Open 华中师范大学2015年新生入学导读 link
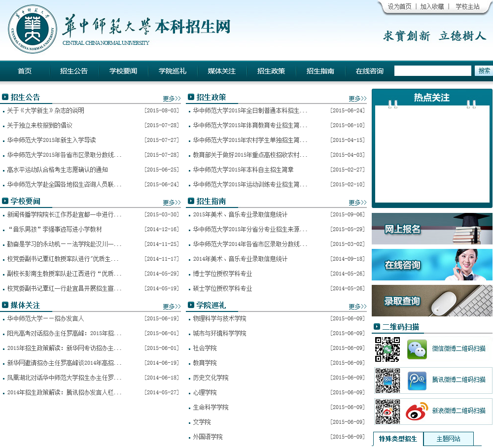The width and height of the screenshot is (493, 448). point(52,140)
